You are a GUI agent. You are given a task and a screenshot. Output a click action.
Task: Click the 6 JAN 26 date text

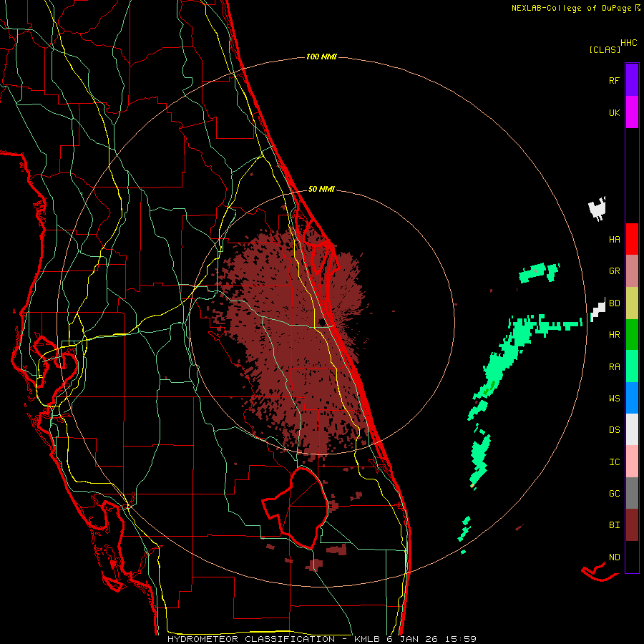pyautogui.click(x=412, y=639)
